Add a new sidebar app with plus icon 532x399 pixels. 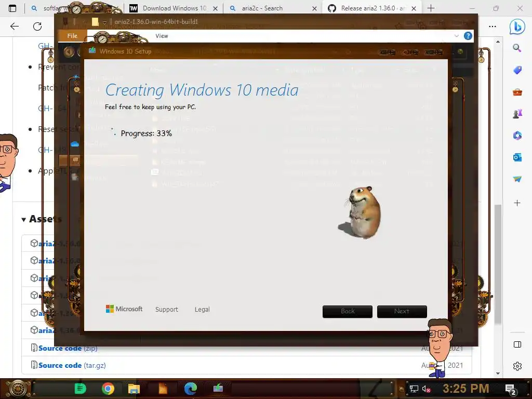click(517, 203)
